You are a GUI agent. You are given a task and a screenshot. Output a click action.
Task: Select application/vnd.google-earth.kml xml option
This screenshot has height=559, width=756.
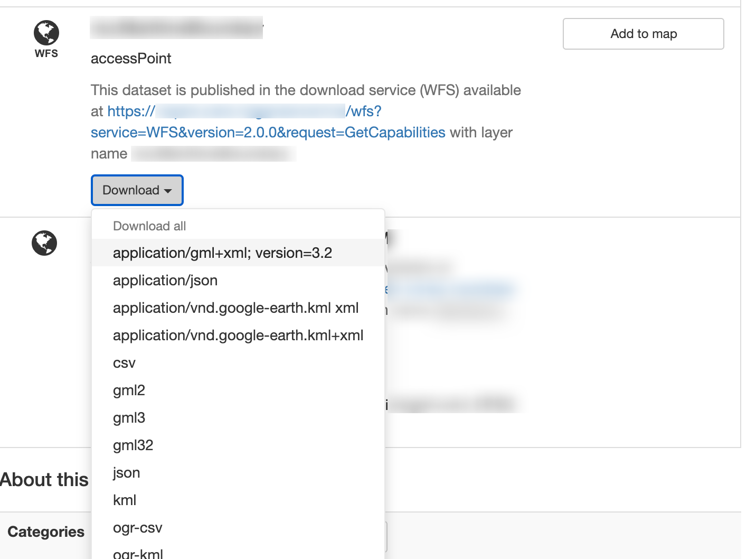238,308
